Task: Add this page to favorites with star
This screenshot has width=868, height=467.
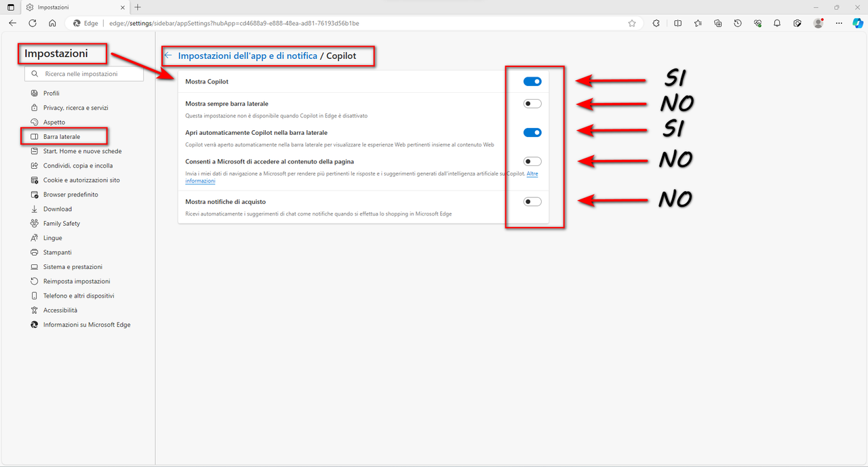Action: [632, 23]
